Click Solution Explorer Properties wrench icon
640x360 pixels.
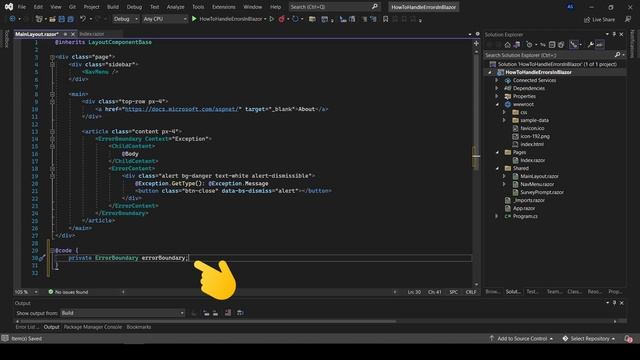pyautogui.click(x=590, y=45)
